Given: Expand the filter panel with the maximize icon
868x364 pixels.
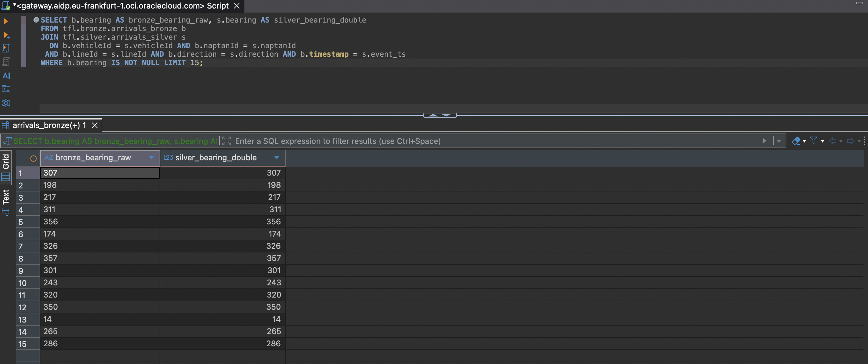Looking at the screenshot, I should pos(226,141).
